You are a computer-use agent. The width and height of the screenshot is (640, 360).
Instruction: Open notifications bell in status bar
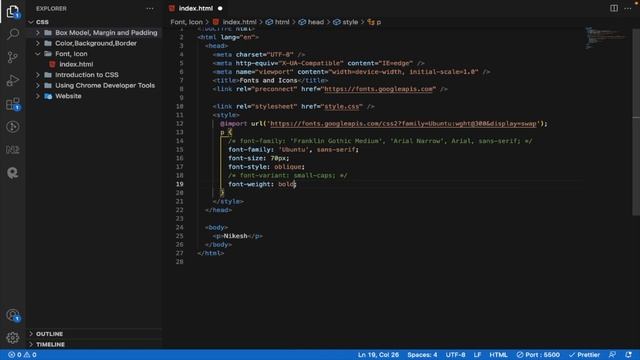point(628,355)
